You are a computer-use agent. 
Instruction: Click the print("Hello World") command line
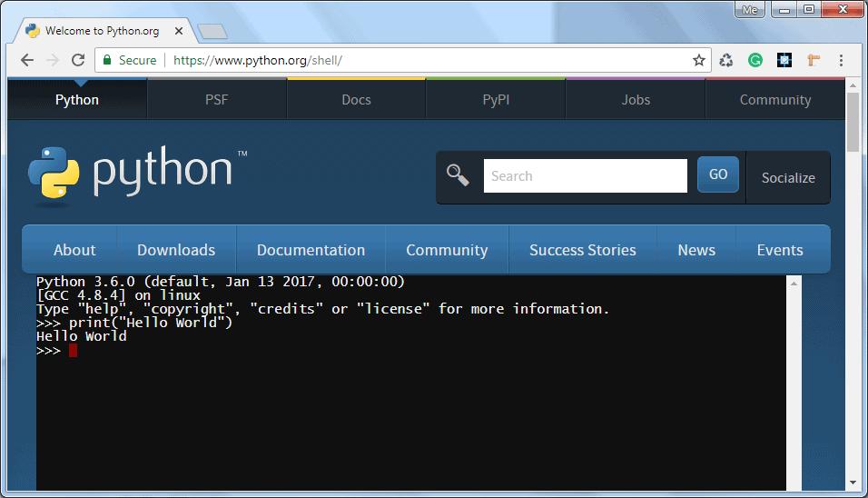pyautogui.click(x=134, y=323)
